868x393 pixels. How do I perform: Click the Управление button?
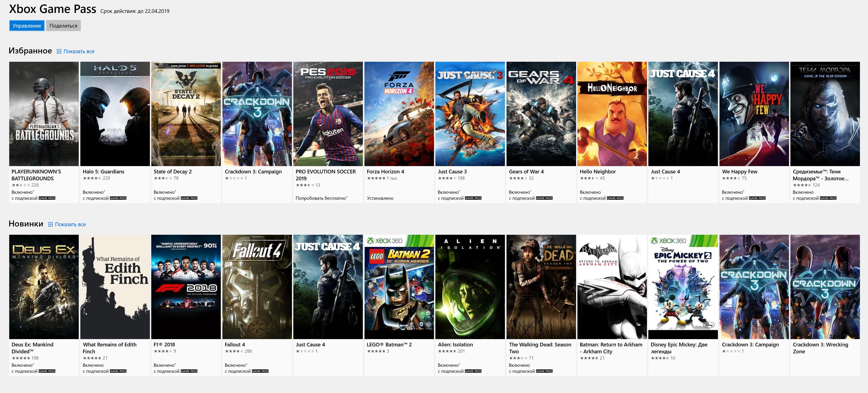point(27,26)
